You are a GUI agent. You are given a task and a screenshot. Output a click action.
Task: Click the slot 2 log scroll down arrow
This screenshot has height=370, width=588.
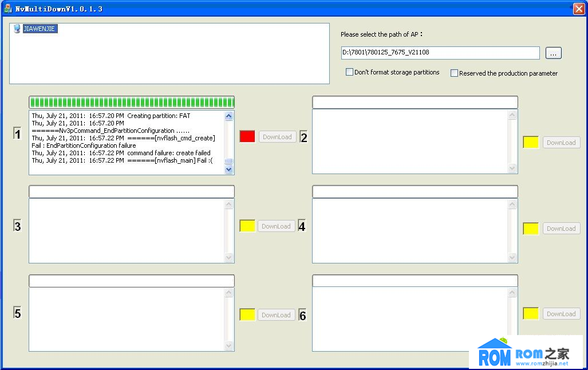tap(512, 168)
